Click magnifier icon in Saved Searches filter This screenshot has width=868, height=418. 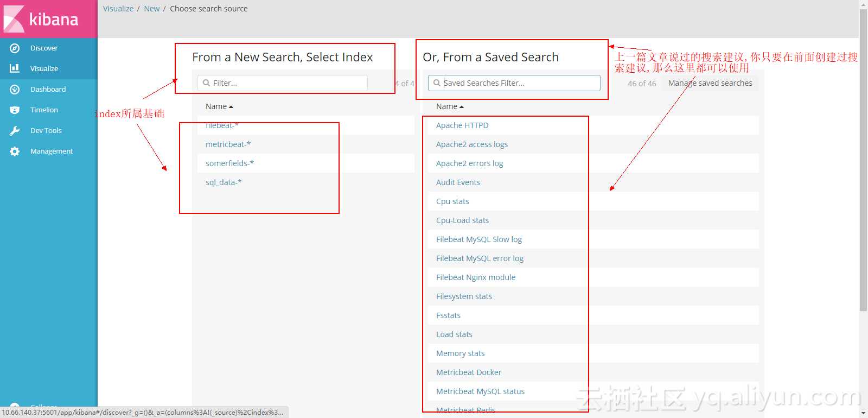[437, 83]
